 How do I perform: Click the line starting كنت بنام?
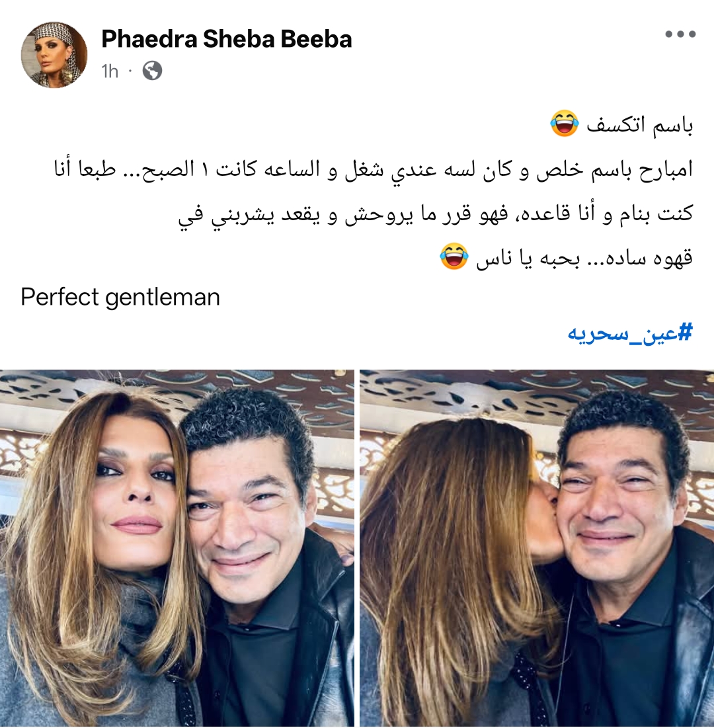point(436,214)
